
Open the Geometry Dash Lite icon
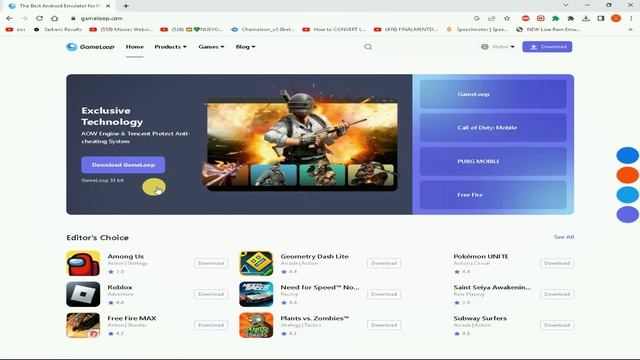coord(256,263)
